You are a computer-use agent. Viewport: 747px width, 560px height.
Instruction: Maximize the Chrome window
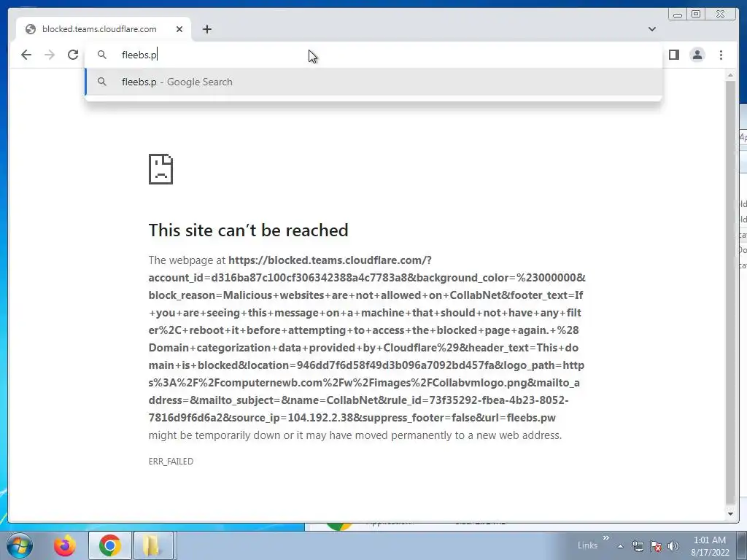(x=695, y=15)
